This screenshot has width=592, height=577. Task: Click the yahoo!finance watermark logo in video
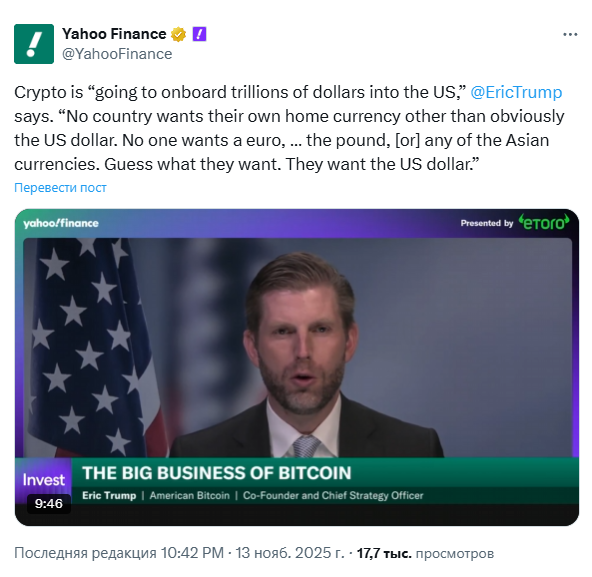pyautogui.click(x=61, y=223)
